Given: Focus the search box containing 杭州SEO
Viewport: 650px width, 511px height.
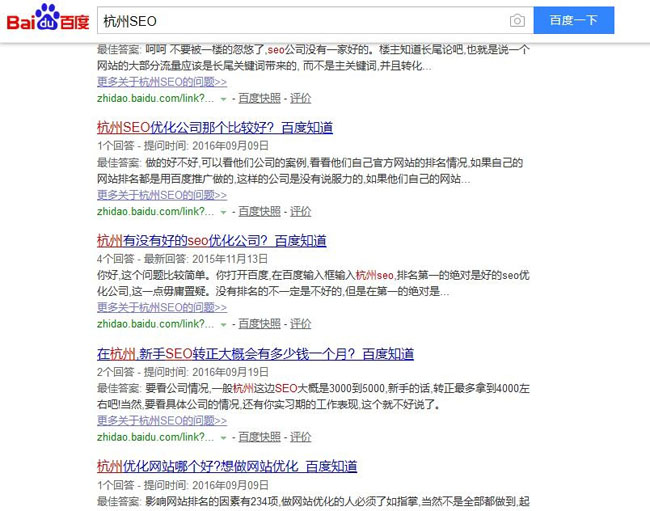Looking at the screenshot, I should coord(303,20).
